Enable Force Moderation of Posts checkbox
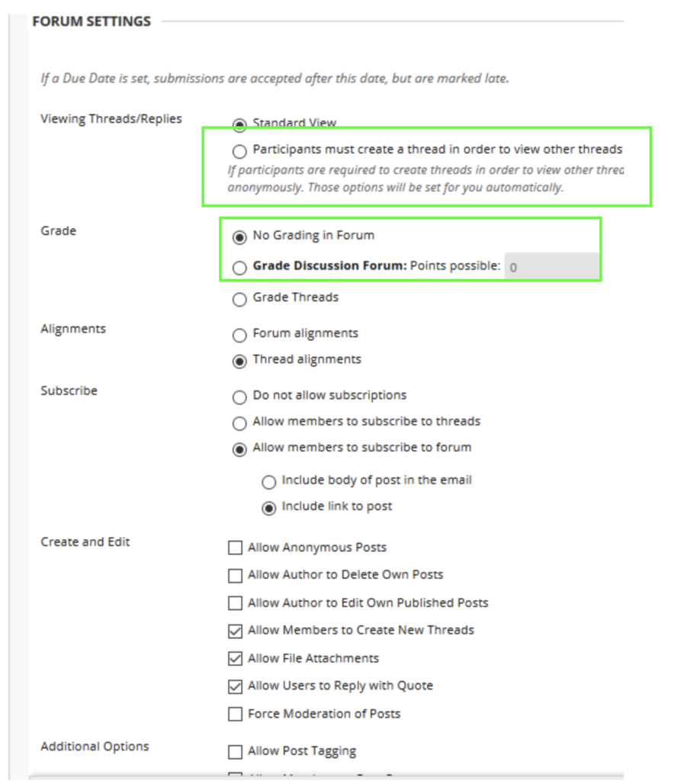The width and height of the screenshot is (700, 781). click(x=236, y=715)
